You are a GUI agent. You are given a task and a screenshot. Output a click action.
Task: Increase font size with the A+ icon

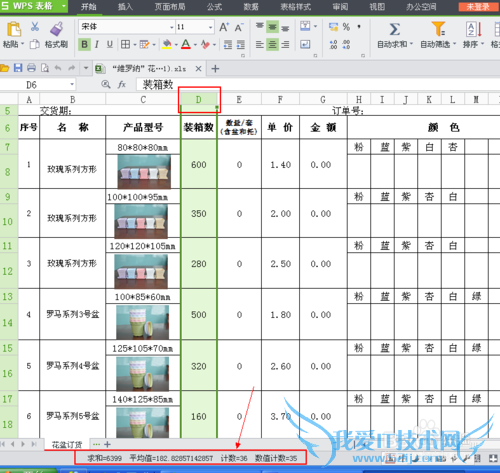(x=224, y=27)
